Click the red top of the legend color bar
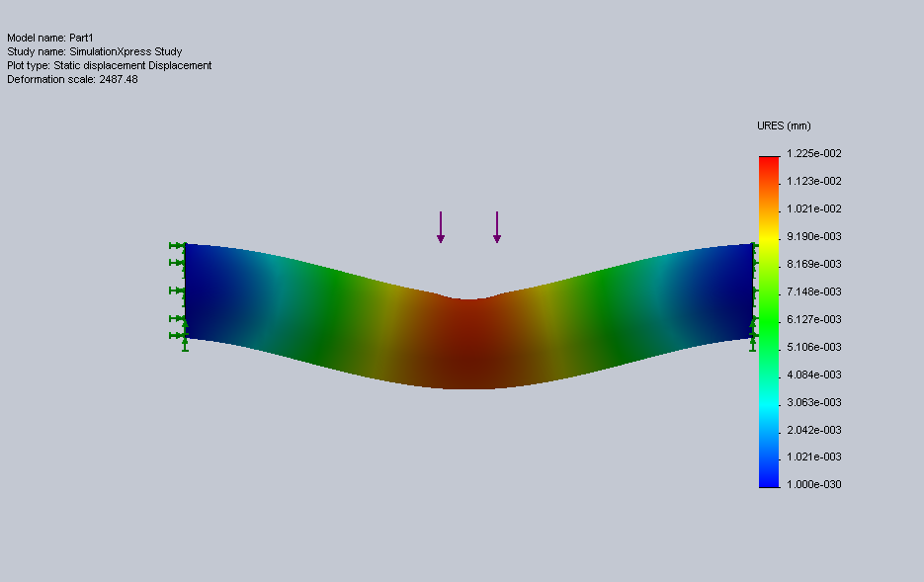Screen dimensions: 924x582 pos(769,164)
